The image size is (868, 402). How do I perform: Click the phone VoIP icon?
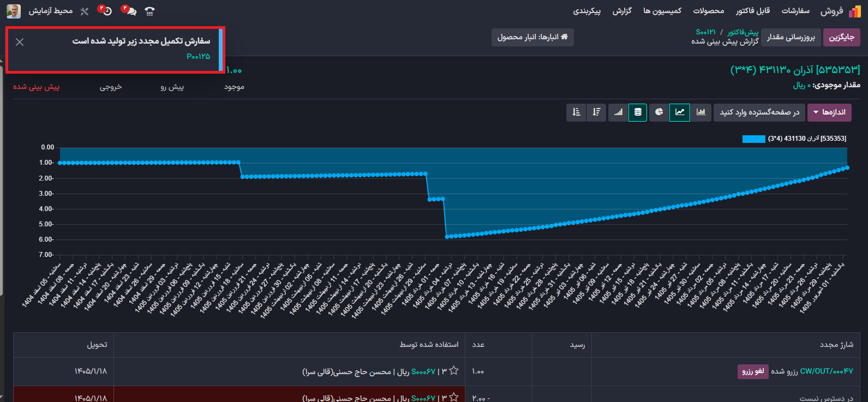[x=150, y=11]
